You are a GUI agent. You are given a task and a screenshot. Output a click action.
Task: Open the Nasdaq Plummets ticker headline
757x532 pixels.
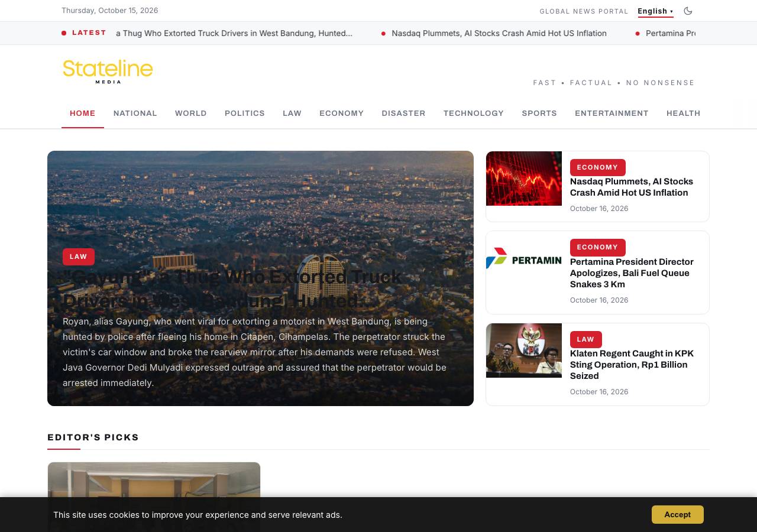pyautogui.click(x=499, y=33)
